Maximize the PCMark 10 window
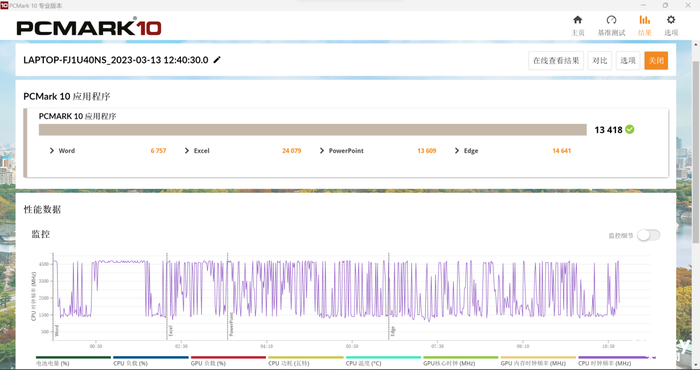This screenshot has height=370, width=700. coord(665,5)
